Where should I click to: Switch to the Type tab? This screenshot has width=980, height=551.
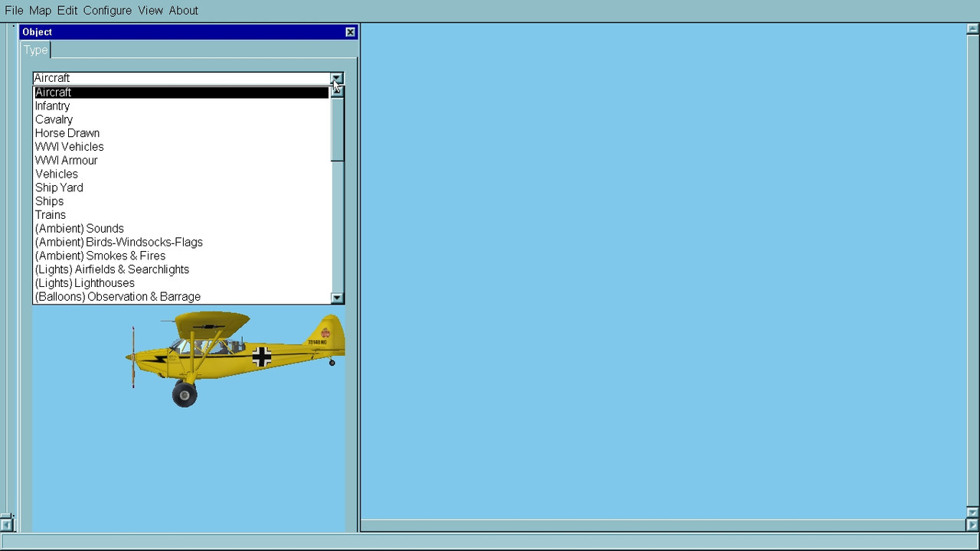click(35, 50)
